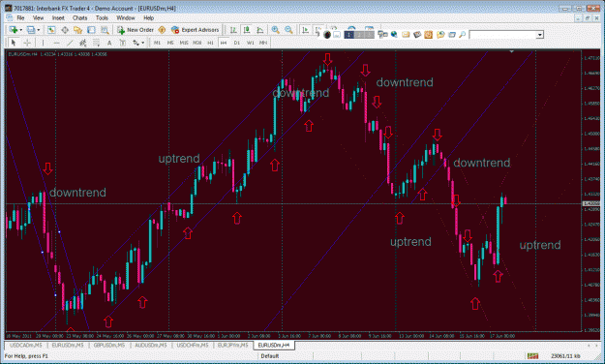Switch to the USDCADm,M5 chart tab

click(25, 345)
